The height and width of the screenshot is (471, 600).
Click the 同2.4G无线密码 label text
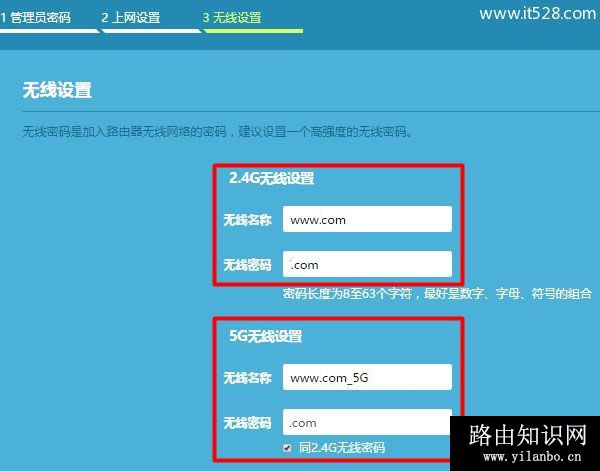[342, 448]
